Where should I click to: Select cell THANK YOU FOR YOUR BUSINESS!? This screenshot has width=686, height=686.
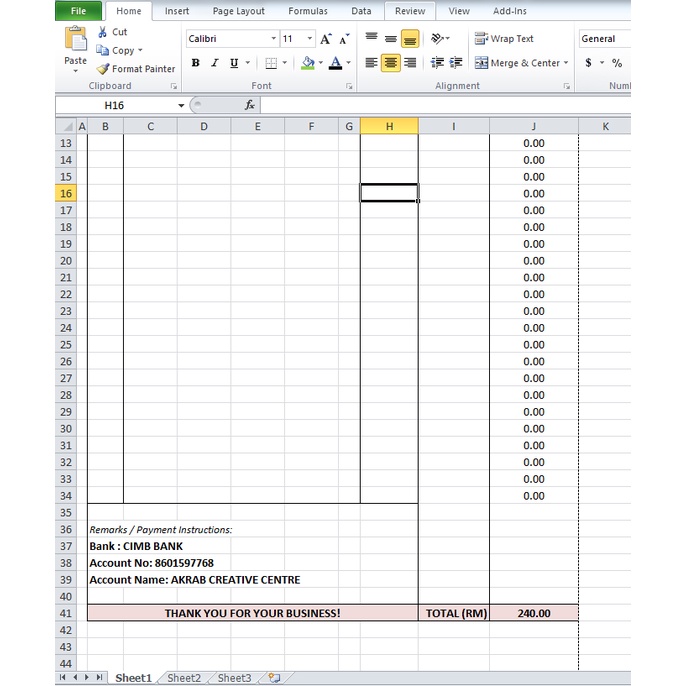(x=252, y=613)
